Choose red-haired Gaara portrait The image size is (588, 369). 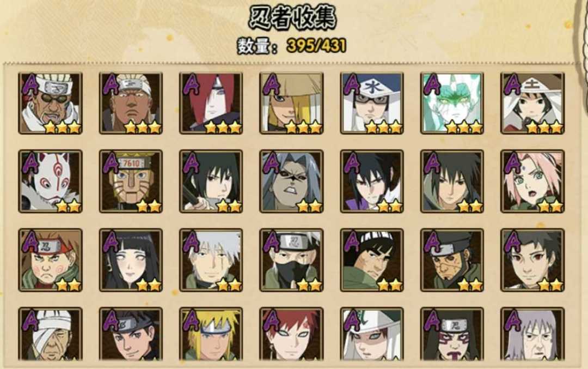coord(291,334)
